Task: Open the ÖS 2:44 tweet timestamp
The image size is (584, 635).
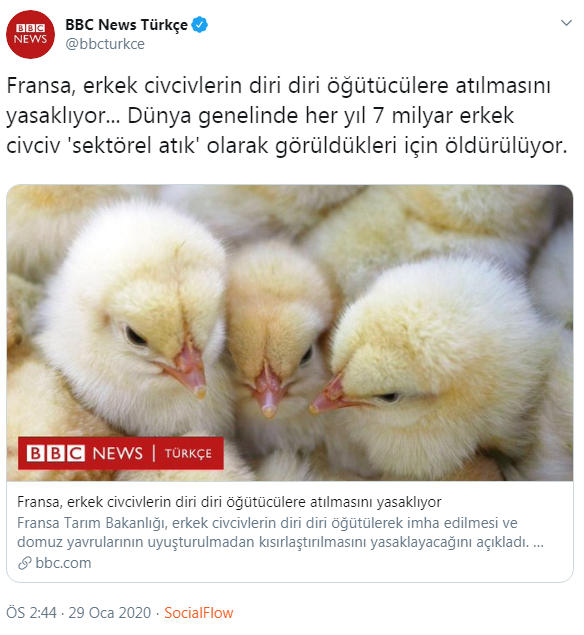Action: pyautogui.click(x=32, y=613)
